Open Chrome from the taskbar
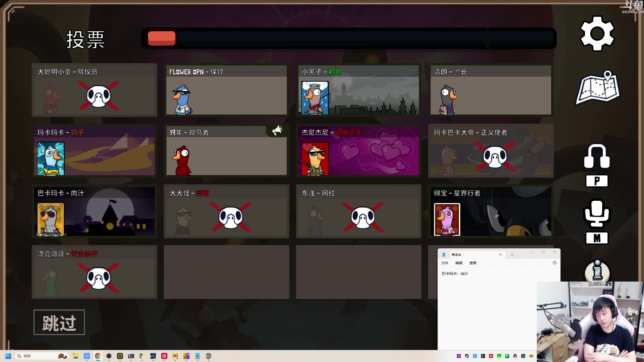 tap(98, 356)
